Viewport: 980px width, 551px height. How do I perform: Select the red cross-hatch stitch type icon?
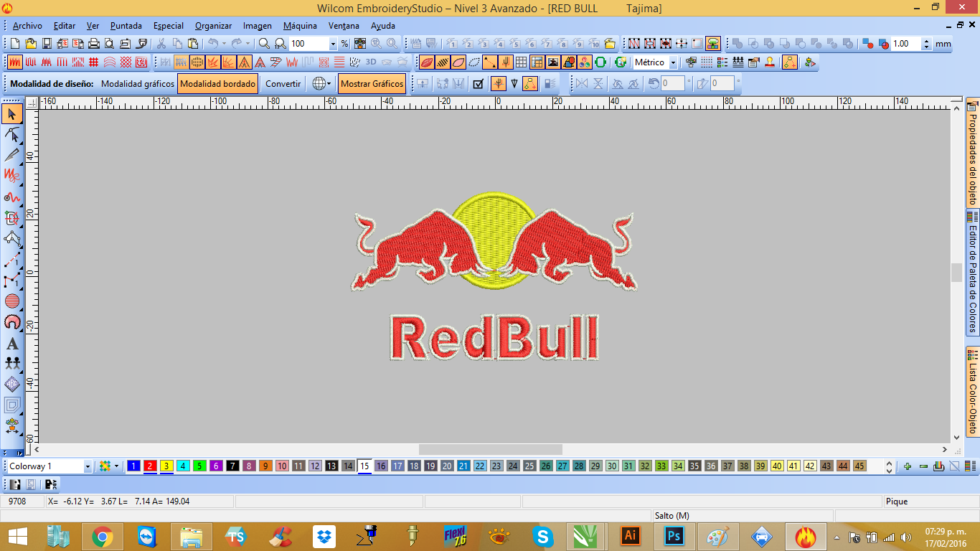(x=126, y=62)
